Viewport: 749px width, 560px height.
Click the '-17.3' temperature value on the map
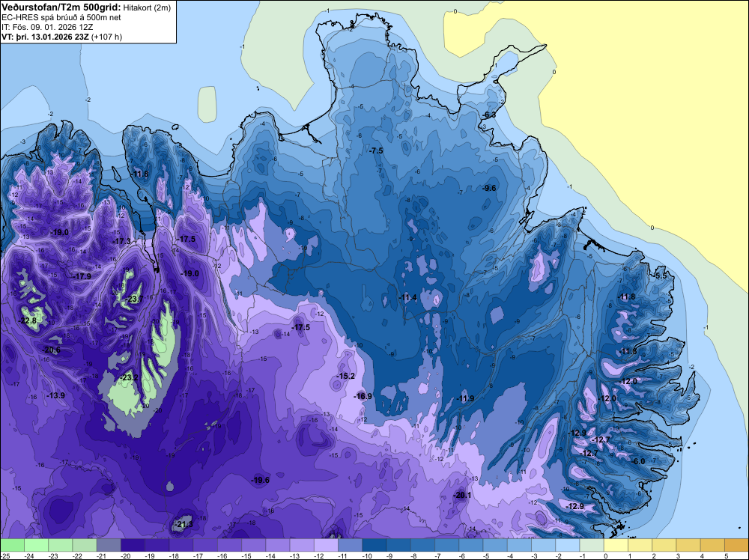tap(121, 242)
